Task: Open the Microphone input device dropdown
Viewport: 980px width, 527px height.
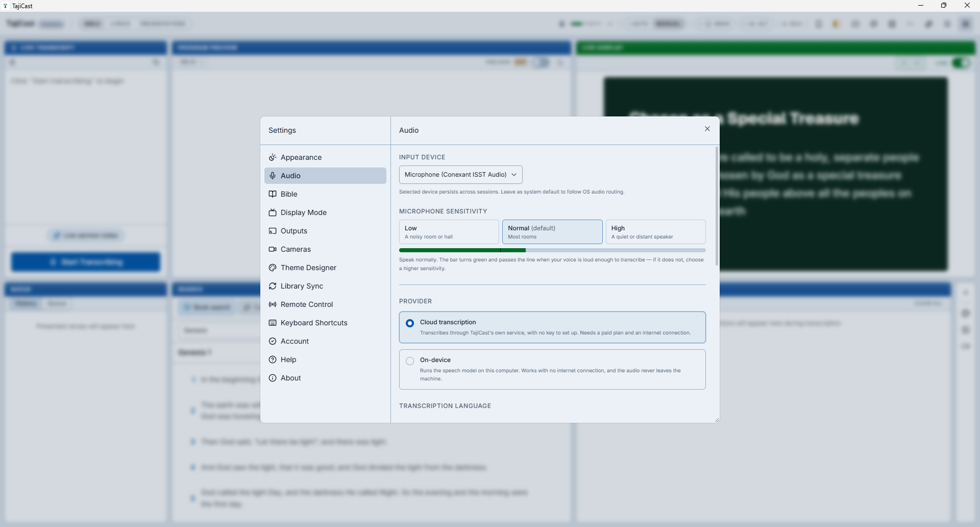Action: pyautogui.click(x=461, y=175)
